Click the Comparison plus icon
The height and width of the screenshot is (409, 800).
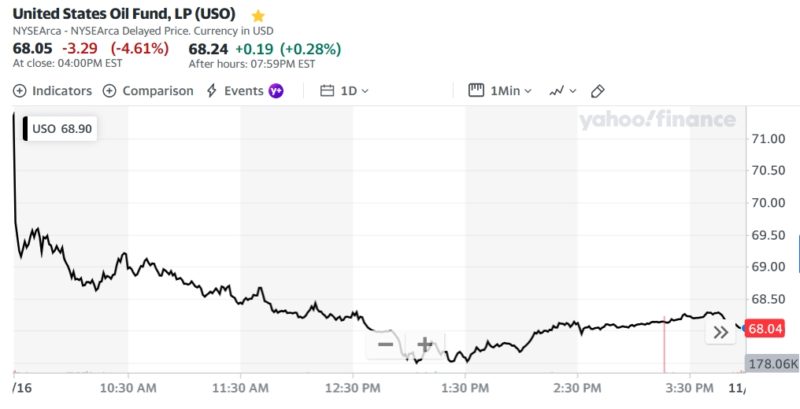[113, 91]
